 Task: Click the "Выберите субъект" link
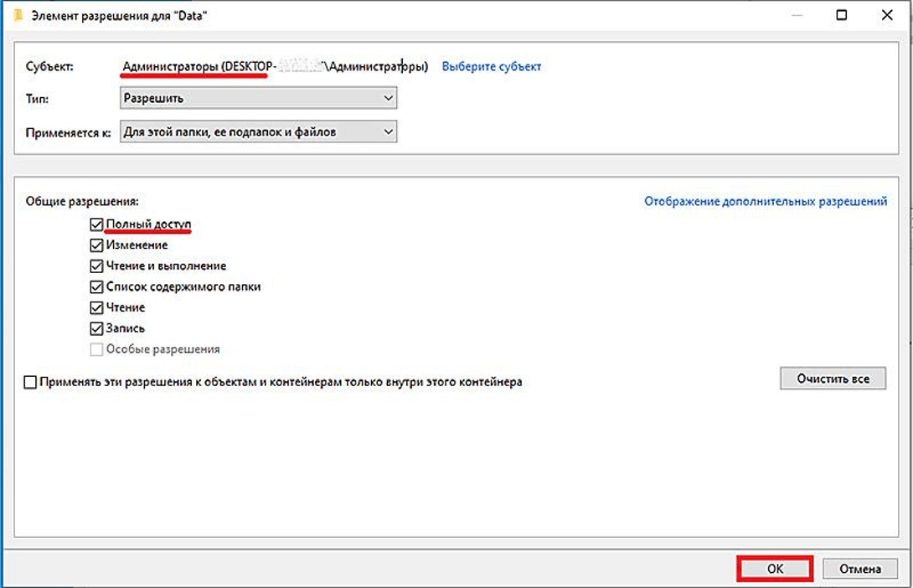click(x=491, y=66)
